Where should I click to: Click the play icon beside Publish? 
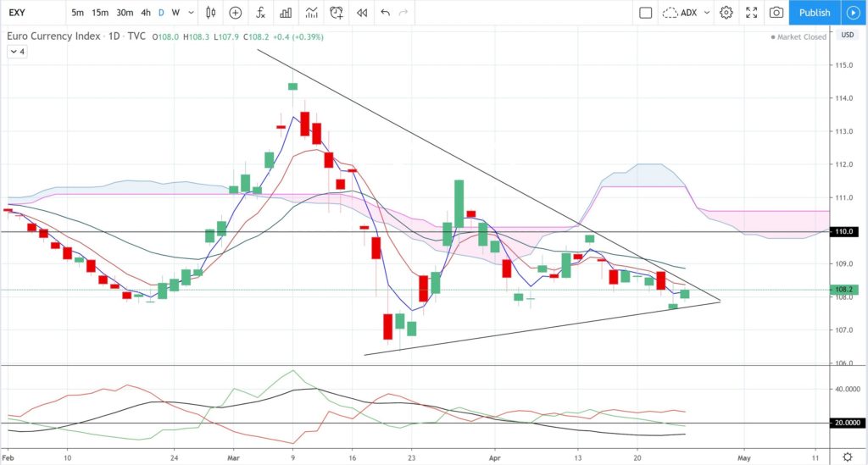(x=853, y=12)
